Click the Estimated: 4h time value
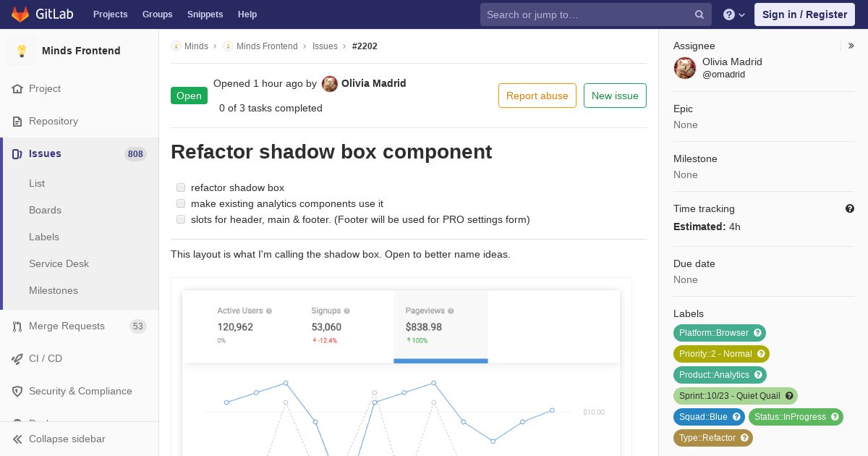This screenshot has width=868, height=456. coord(707,227)
